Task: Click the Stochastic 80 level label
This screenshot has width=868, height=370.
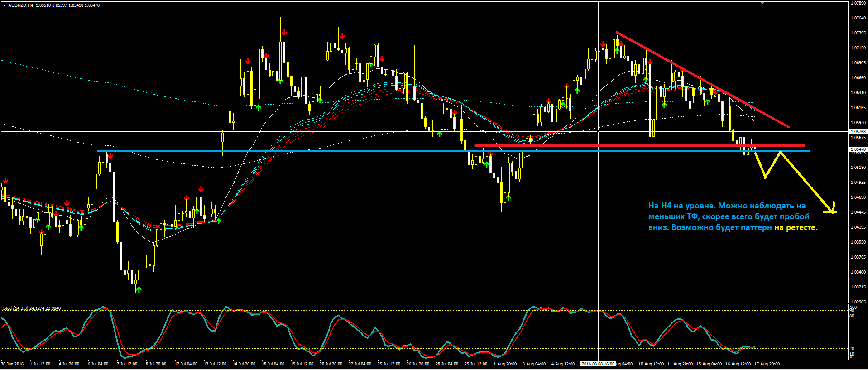Action: click(x=852, y=316)
